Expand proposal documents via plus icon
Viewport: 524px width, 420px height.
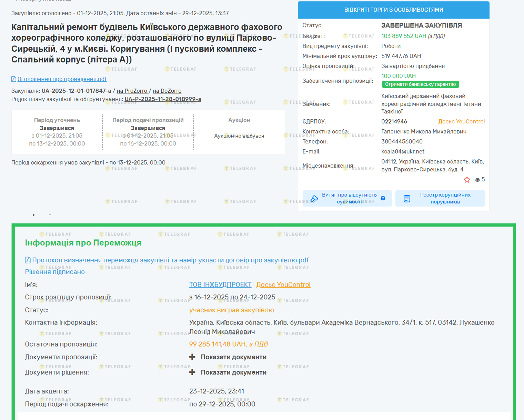pos(192,357)
